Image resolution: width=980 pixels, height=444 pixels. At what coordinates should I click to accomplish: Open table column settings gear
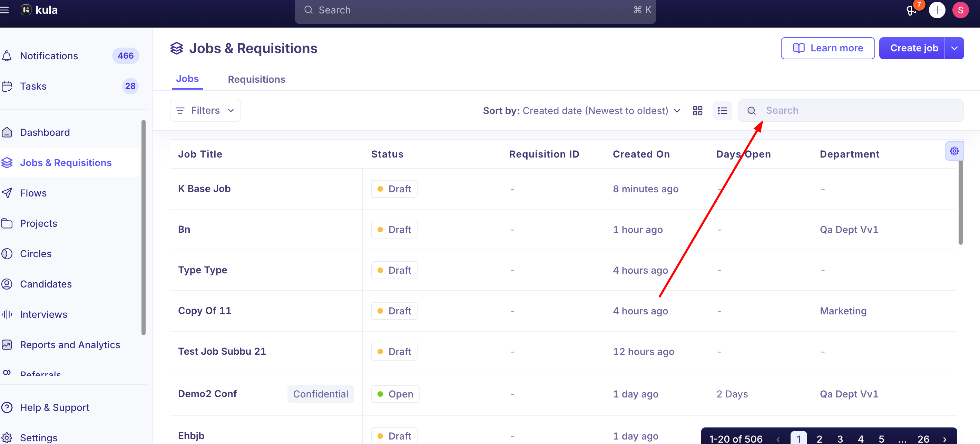click(x=954, y=151)
